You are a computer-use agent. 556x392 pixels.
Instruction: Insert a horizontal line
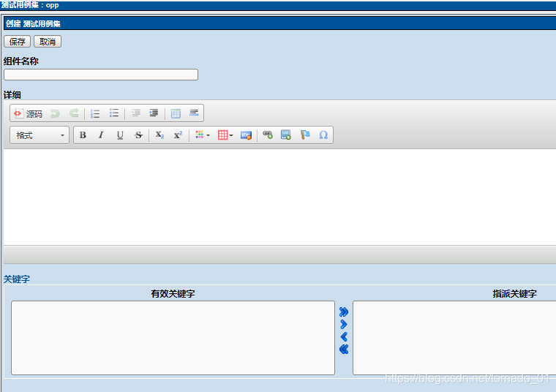tap(194, 113)
